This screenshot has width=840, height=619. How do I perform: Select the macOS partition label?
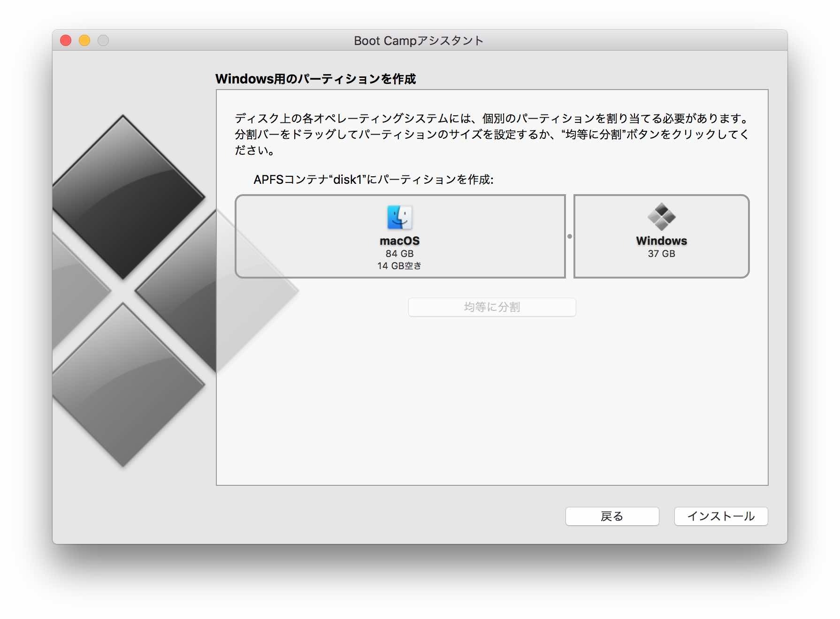coord(399,241)
